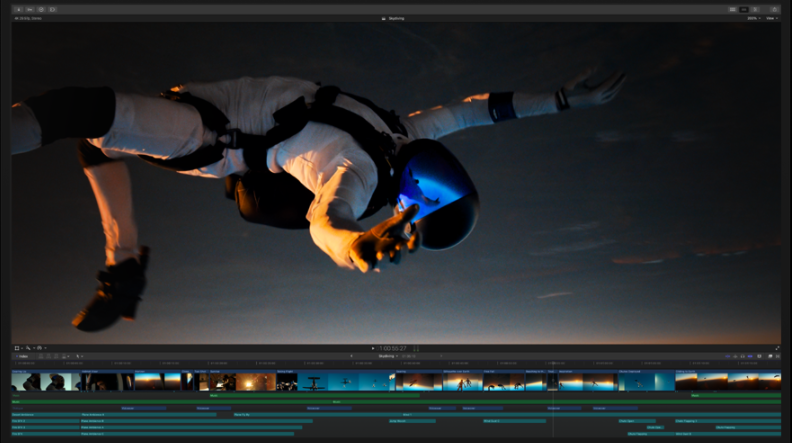
Task: Open the Effects browser icon on timeline bar
Action: point(770,356)
